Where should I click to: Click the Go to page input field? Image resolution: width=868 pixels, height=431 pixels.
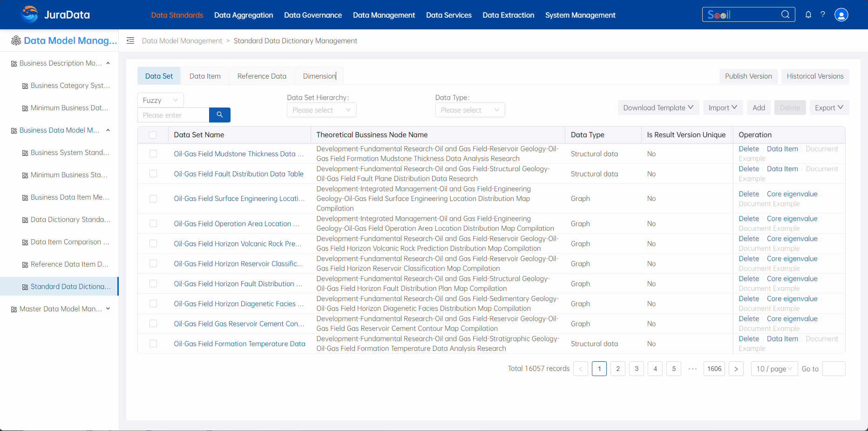(834, 369)
